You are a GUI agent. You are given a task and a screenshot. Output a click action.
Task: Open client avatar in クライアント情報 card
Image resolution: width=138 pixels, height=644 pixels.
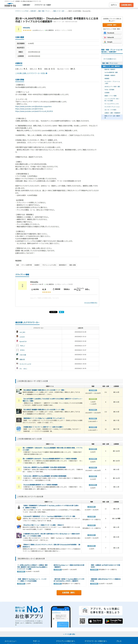click(23, 285)
